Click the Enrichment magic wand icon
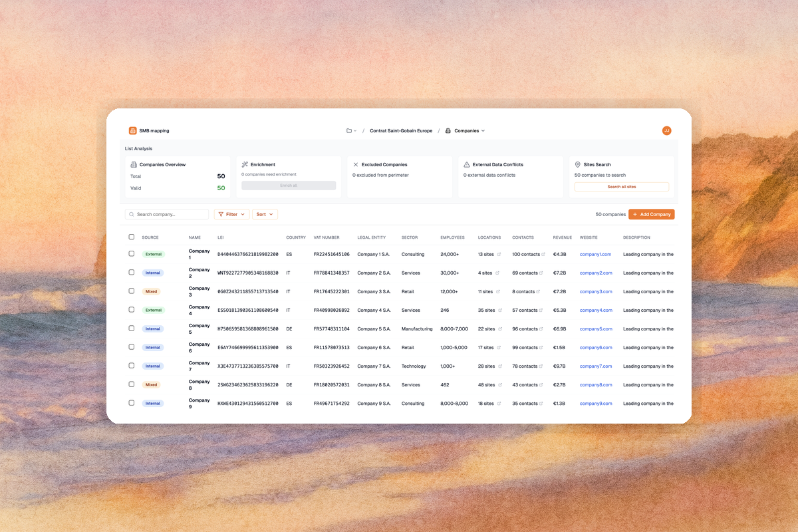The image size is (798, 532). click(245, 164)
